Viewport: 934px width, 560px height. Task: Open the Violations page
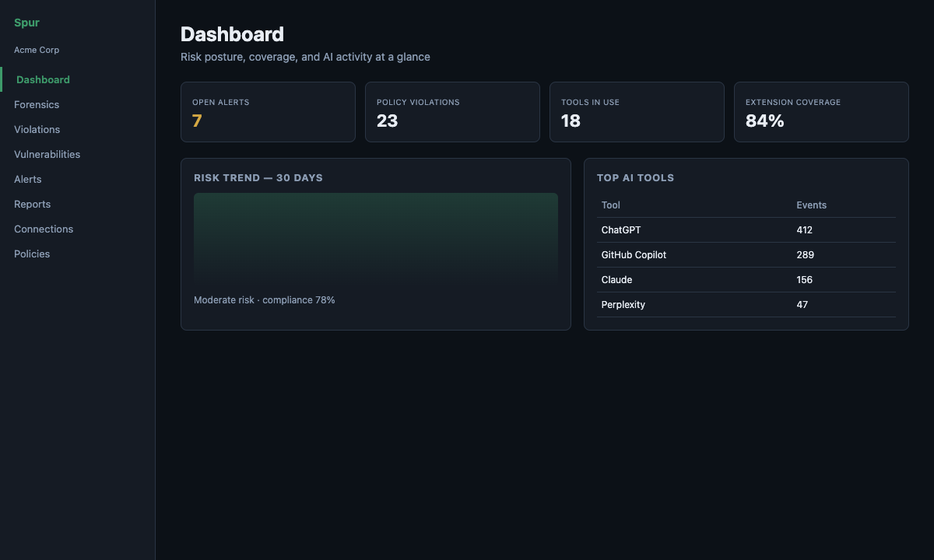click(x=78, y=129)
